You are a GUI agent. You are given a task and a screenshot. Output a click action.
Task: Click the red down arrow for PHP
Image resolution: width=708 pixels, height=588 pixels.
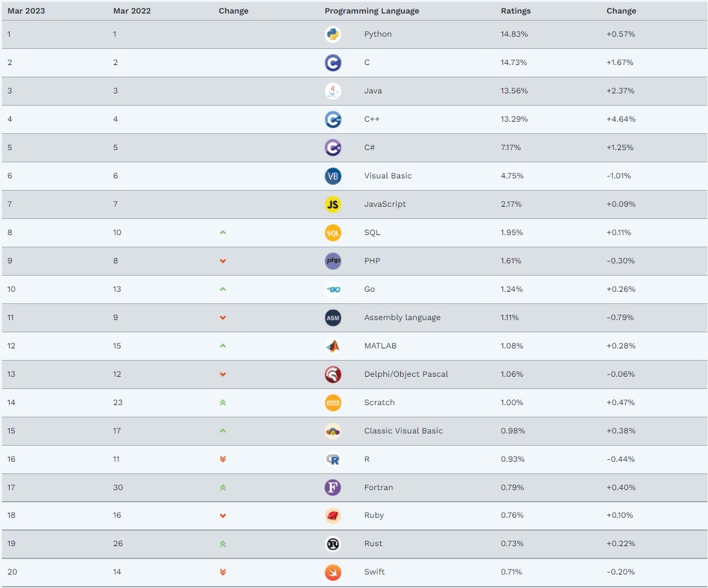pos(223,261)
